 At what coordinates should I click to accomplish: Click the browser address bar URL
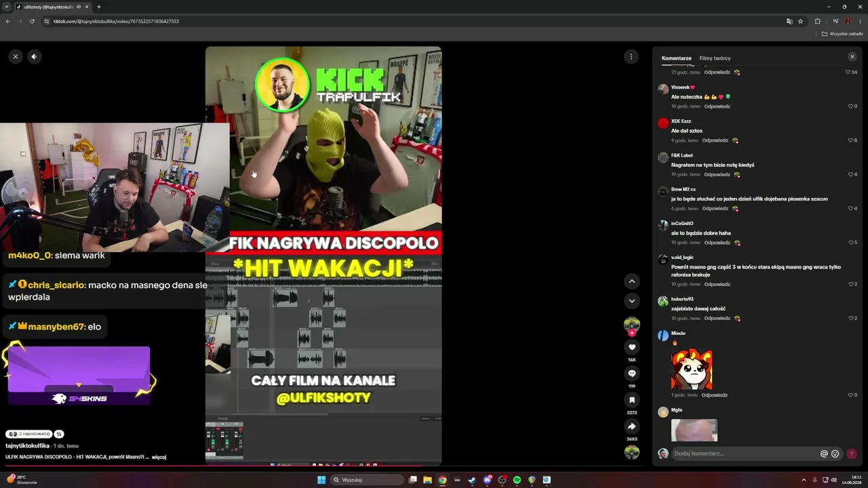116,21
